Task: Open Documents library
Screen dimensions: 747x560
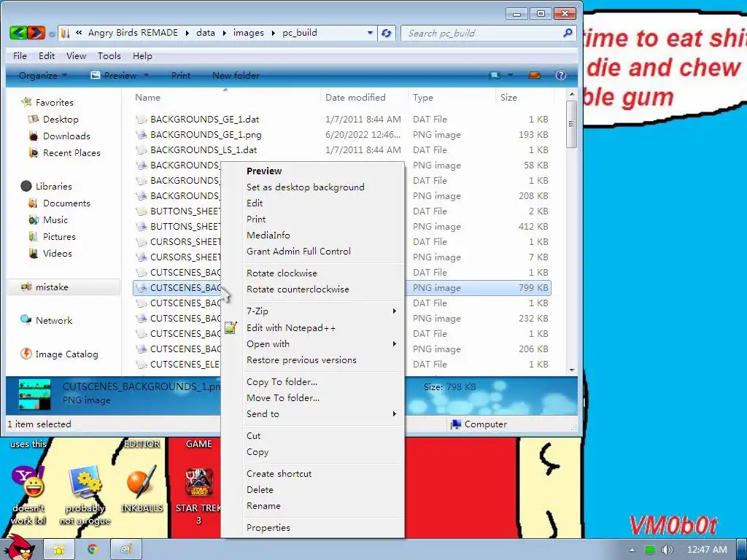Action: 66,203
